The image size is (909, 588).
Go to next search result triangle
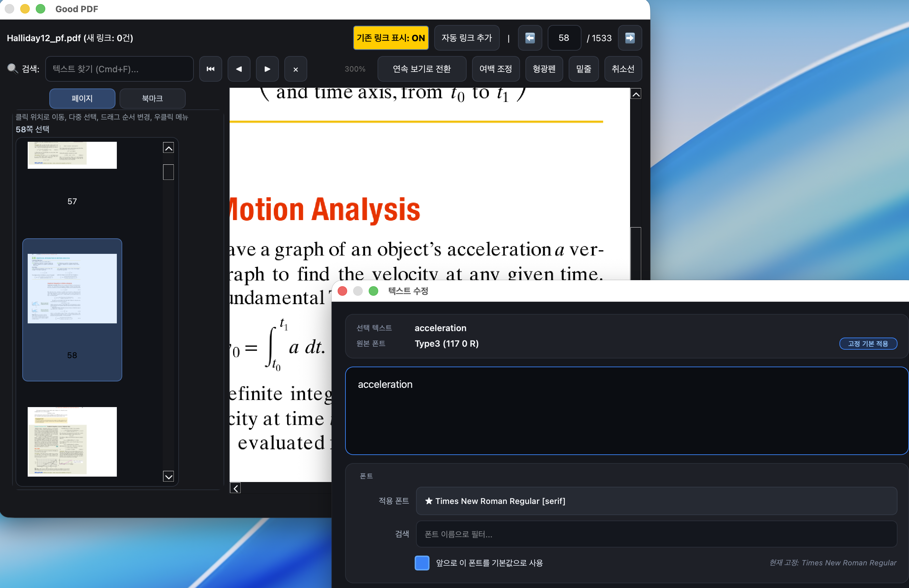tap(267, 69)
